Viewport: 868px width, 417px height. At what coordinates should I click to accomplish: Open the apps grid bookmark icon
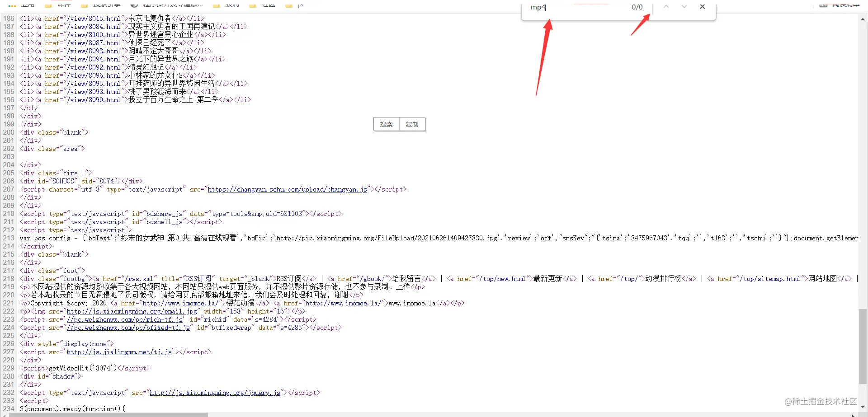pyautogui.click(x=12, y=5)
